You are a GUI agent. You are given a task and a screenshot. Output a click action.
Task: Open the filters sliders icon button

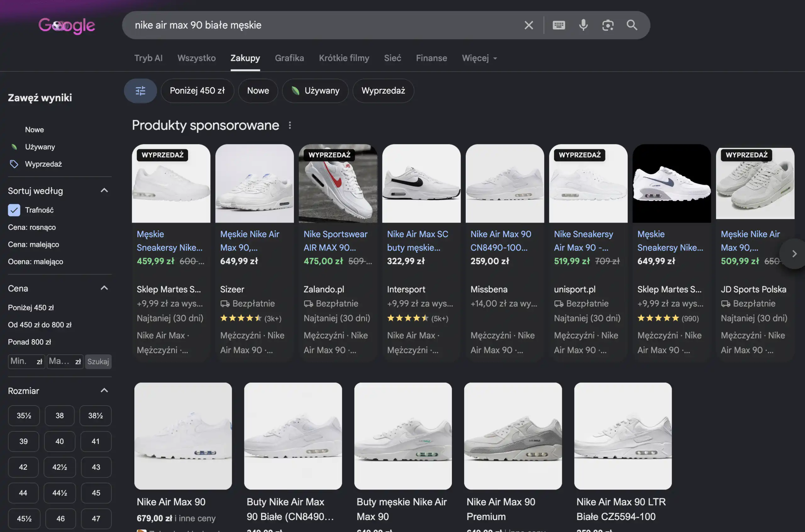(141, 91)
